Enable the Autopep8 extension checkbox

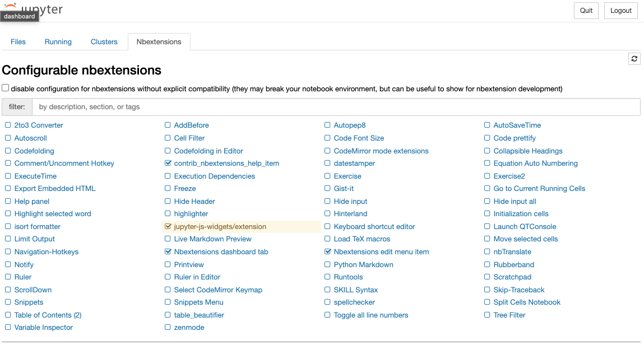pyautogui.click(x=327, y=125)
